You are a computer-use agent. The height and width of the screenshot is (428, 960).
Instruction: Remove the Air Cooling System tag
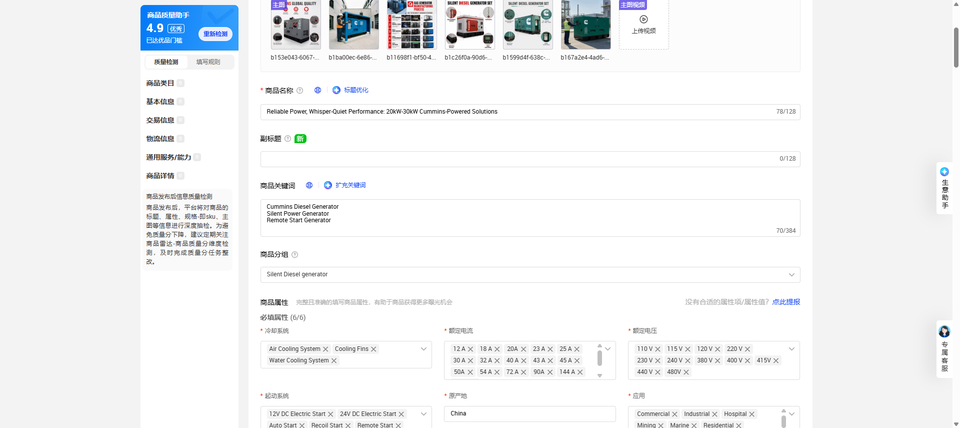click(x=326, y=349)
